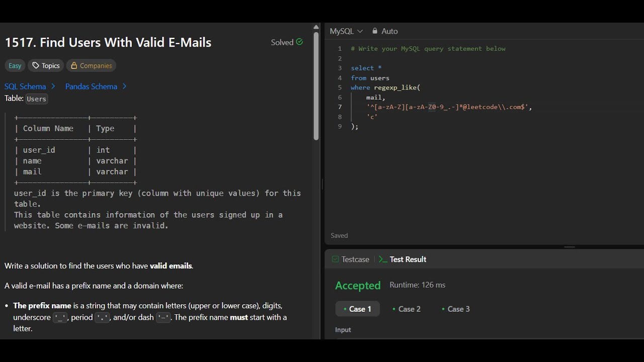
Task: Click the Auto label in the editor header
Action: pos(389,31)
